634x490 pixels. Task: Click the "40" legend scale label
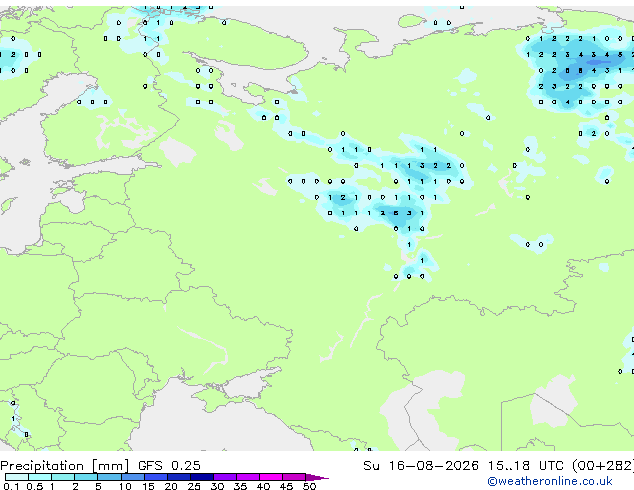(263, 486)
